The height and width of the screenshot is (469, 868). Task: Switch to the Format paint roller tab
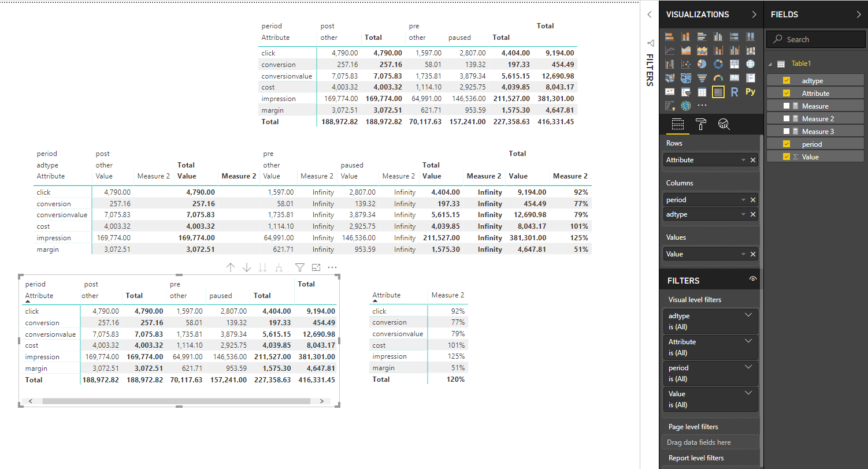coord(700,124)
